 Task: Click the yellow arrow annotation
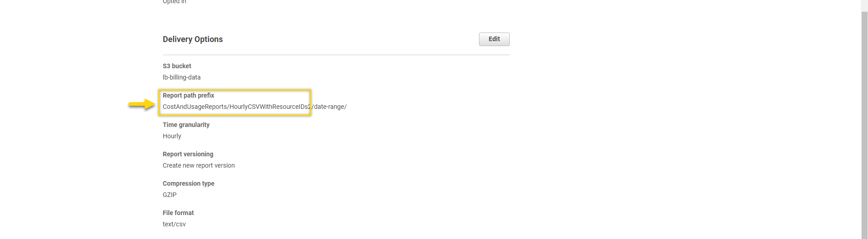pyautogui.click(x=142, y=104)
